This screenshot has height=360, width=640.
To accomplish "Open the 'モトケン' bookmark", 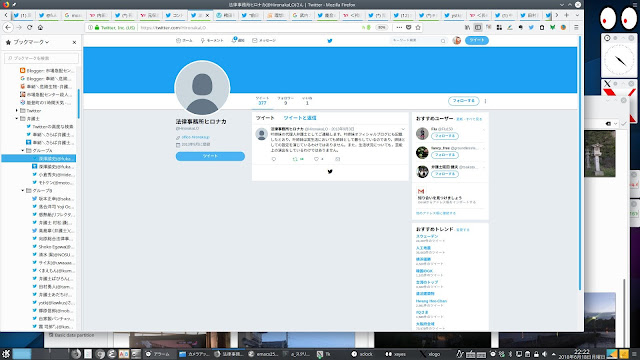I will [x=53, y=183].
